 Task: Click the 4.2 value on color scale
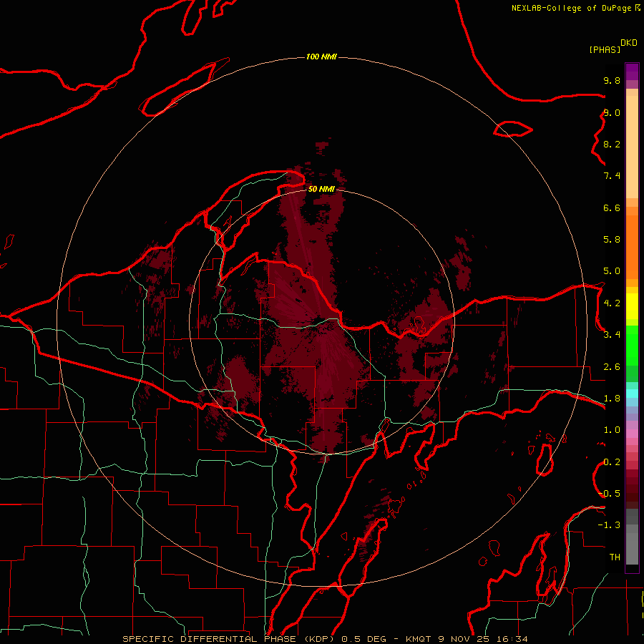coord(612,303)
